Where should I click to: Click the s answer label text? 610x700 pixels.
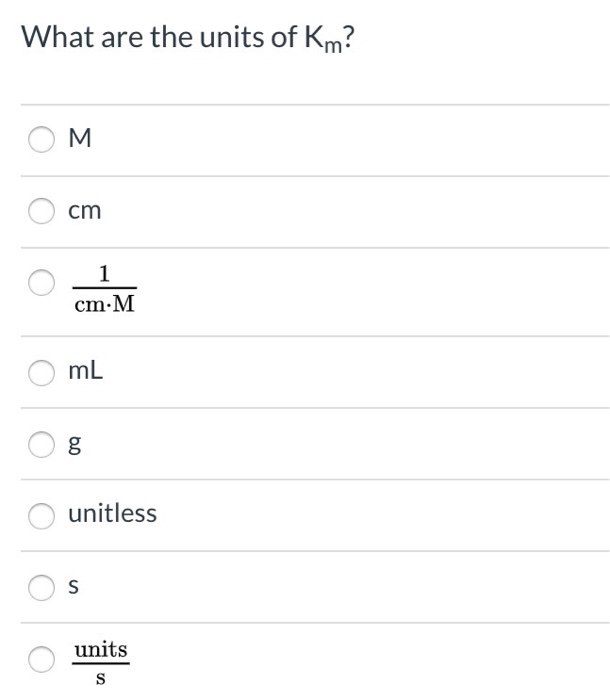tap(74, 586)
